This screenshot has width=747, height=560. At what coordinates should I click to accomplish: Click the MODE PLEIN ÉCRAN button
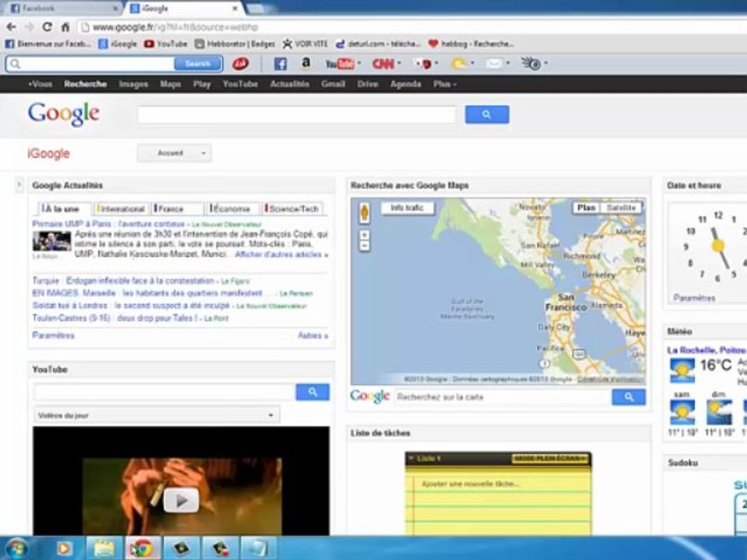tap(550, 458)
